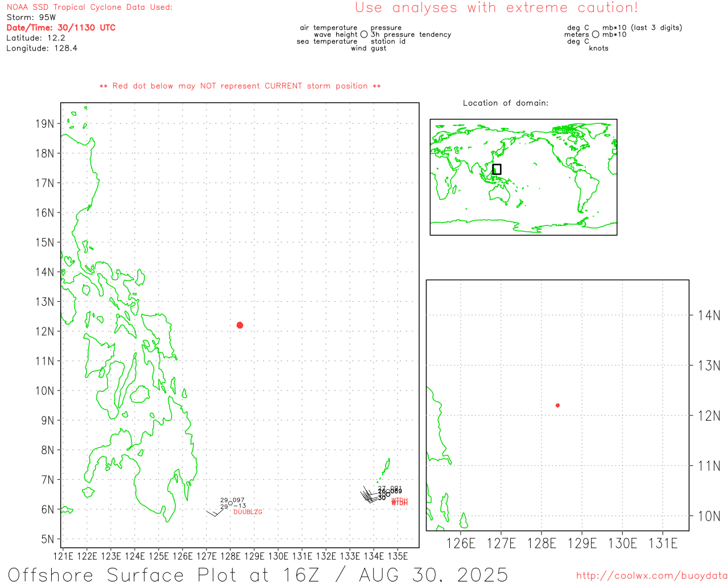Click the 7N latitude label
728x582 pixels.
[48, 480]
